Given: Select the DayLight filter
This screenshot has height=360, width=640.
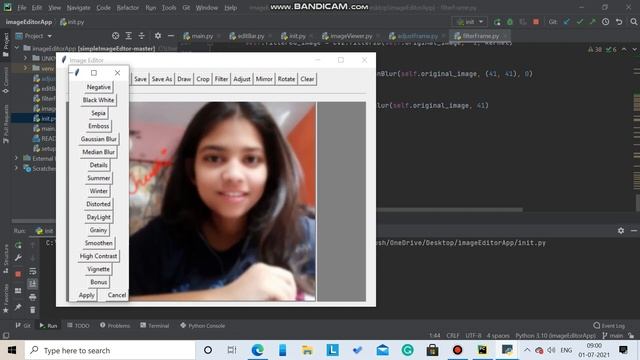Looking at the screenshot, I should pyautogui.click(x=98, y=217).
